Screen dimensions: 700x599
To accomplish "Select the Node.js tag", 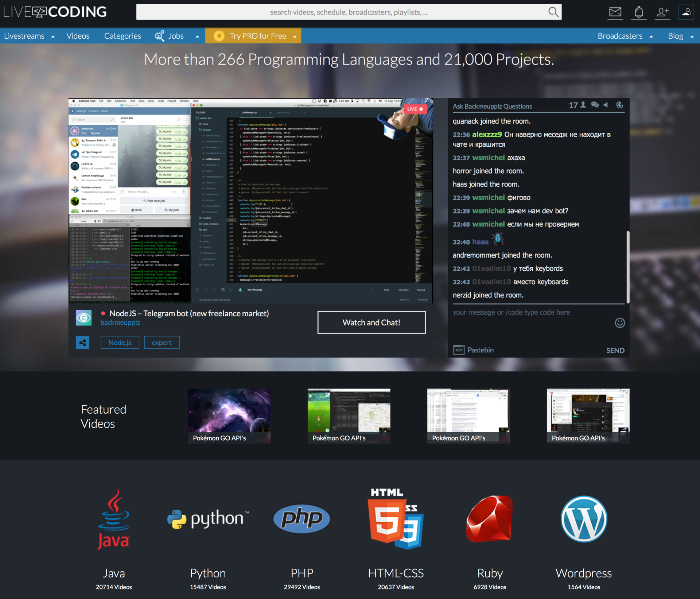I will 120,343.
